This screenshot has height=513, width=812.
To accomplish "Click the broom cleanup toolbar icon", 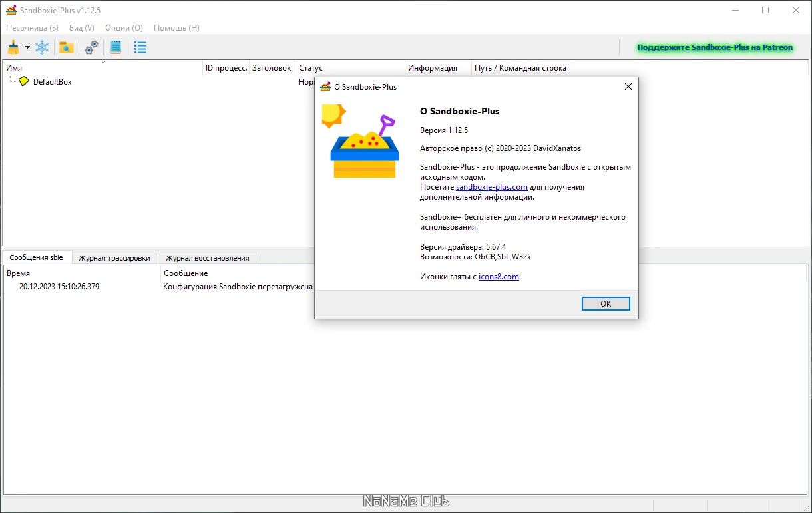I will pos(13,47).
